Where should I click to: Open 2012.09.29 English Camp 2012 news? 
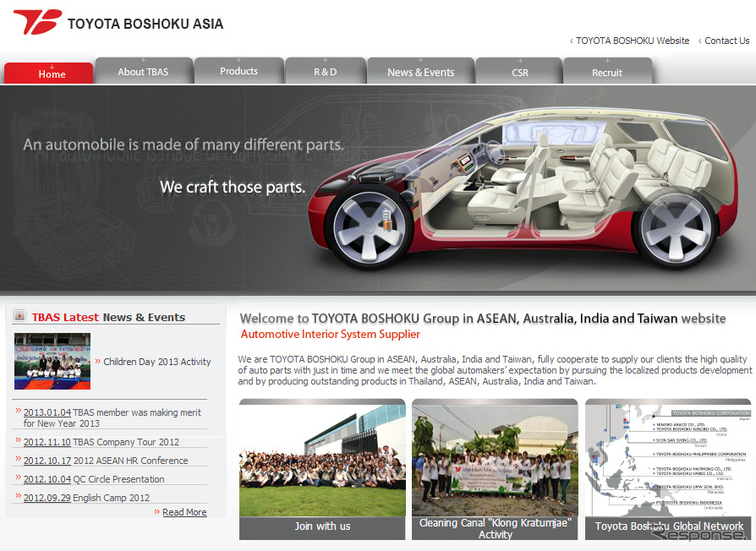tap(86, 498)
